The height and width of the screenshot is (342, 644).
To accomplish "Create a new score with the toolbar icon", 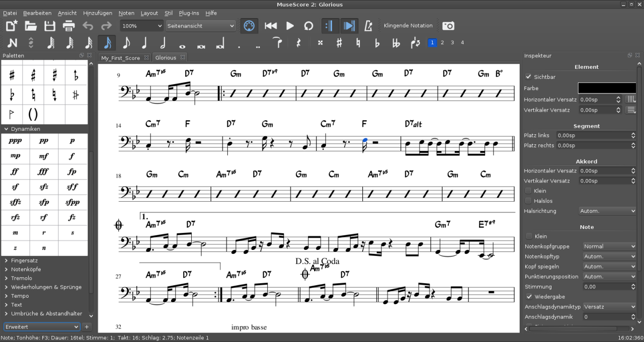I will 12,26.
